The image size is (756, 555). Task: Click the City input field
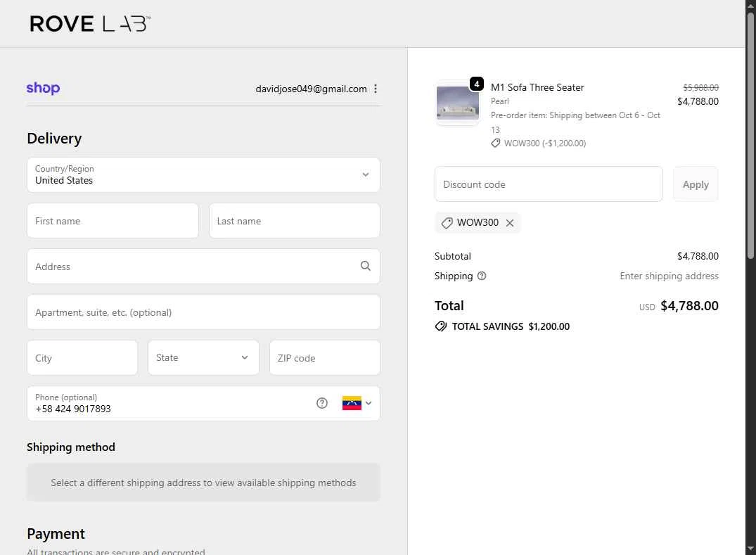tap(82, 358)
